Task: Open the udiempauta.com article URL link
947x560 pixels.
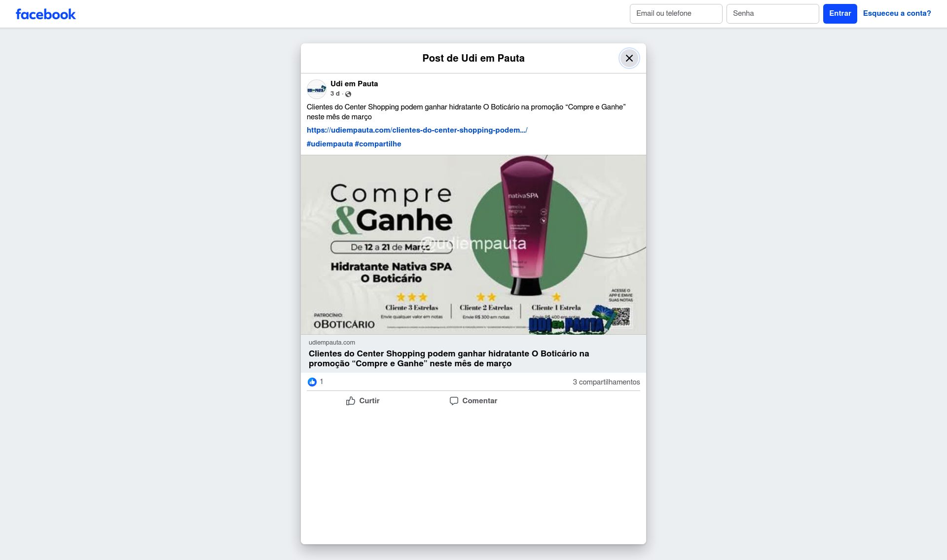Action: coord(417,130)
